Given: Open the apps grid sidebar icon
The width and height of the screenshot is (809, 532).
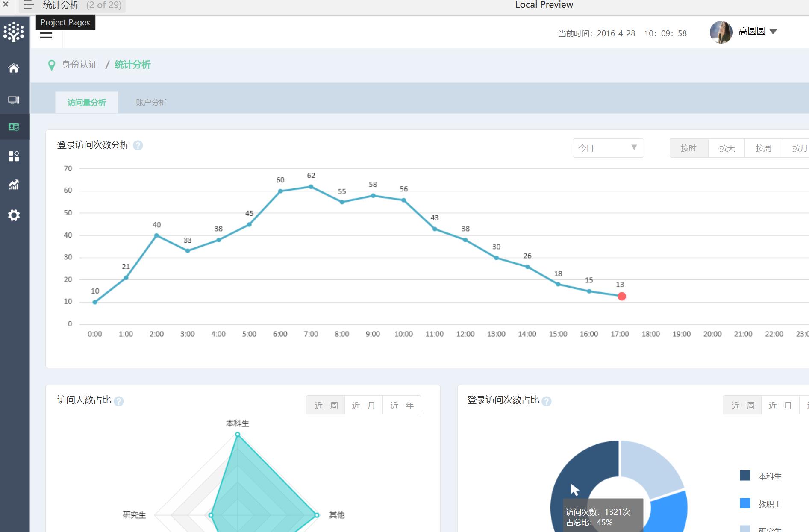Looking at the screenshot, I should tap(14, 156).
